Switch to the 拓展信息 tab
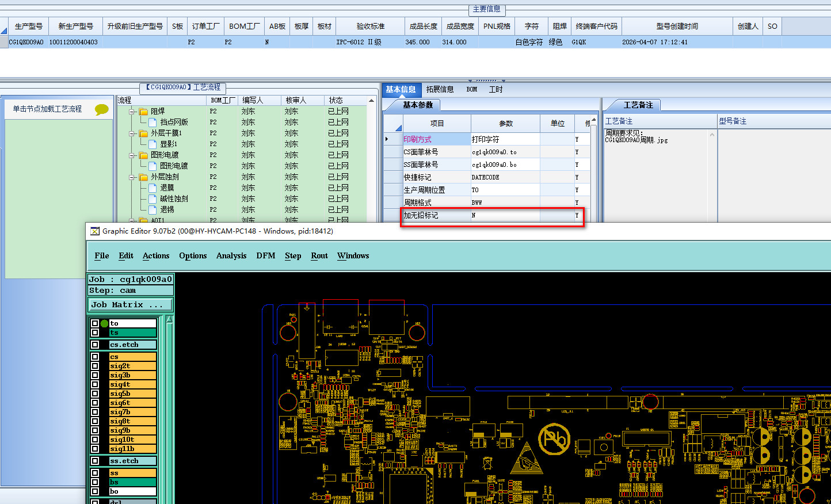The height and width of the screenshot is (504, 831). click(440, 90)
